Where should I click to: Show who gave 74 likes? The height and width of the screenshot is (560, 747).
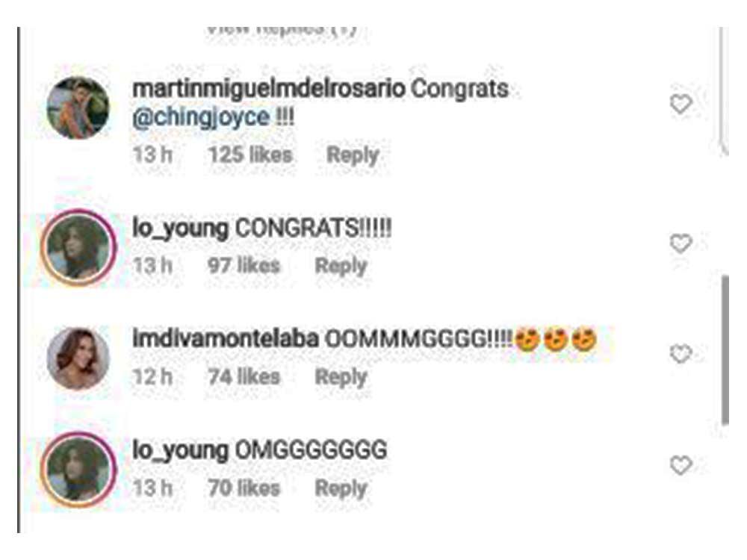point(244,376)
